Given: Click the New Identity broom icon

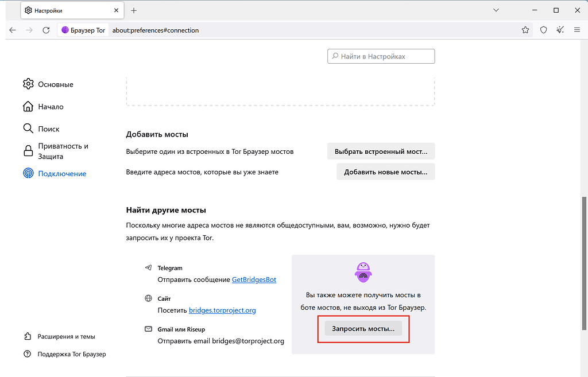Looking at the screenshot, I should pos(560,30).
